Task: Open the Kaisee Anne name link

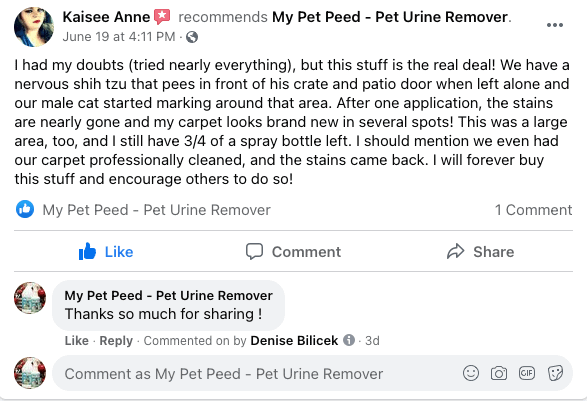Action: 106,17
